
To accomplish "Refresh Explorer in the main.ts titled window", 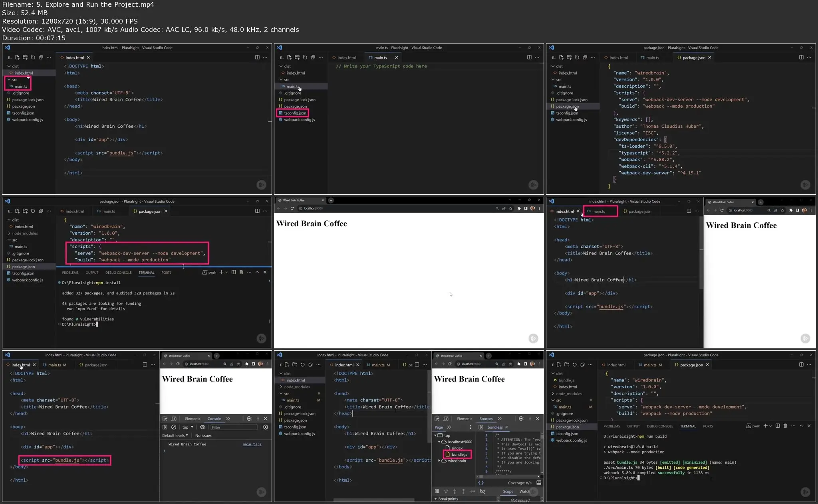I will coord(305,57).
